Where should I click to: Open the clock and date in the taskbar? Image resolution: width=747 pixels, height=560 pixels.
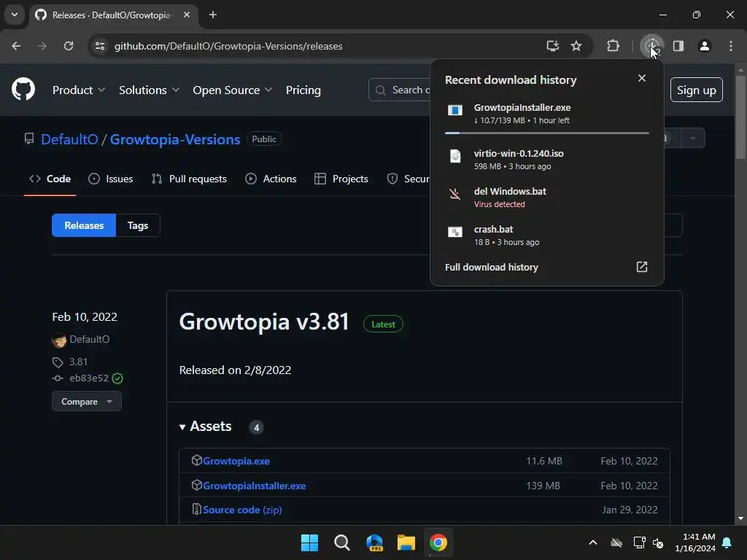point(695,542)
